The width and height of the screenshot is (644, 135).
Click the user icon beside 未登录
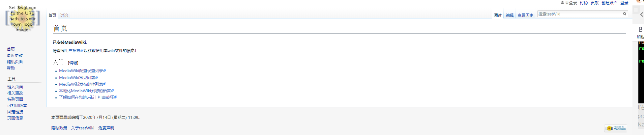(x=562, y=3)
